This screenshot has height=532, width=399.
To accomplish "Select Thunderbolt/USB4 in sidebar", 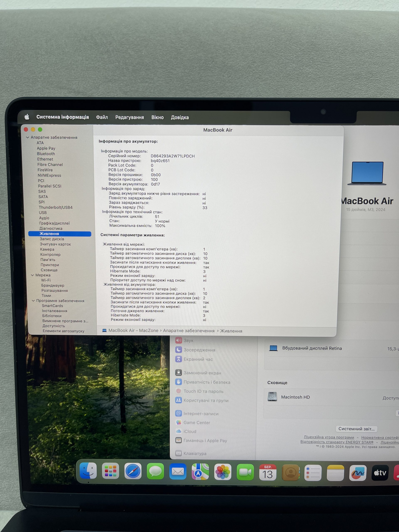I will tap(55, 207).
